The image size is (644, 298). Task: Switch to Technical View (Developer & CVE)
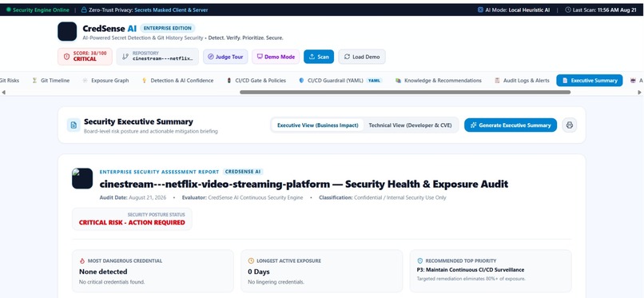(x=410, y=125)
